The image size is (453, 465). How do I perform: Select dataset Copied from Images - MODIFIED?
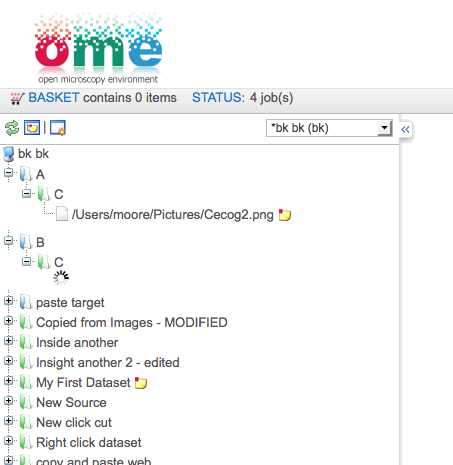click(x=132, y=323)
